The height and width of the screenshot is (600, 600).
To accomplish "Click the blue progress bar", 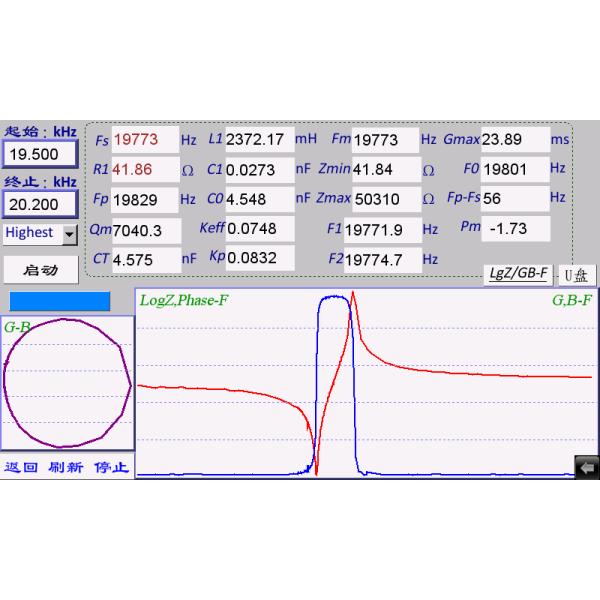I will tap(60, 300).
